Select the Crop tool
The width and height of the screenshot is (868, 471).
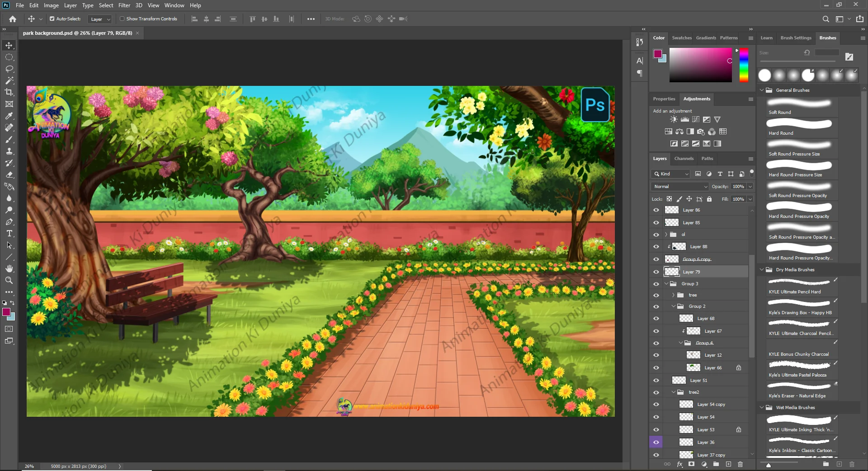coord(9,92)
